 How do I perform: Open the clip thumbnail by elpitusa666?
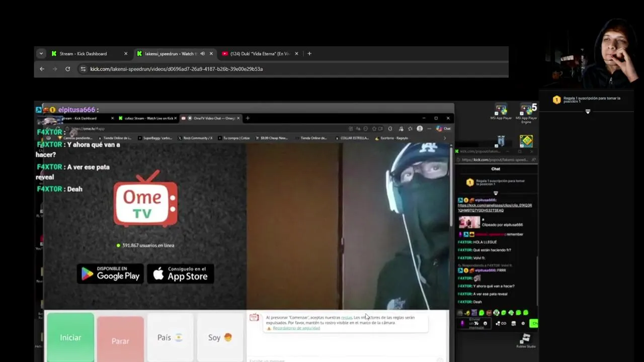[x=469, y=222]
